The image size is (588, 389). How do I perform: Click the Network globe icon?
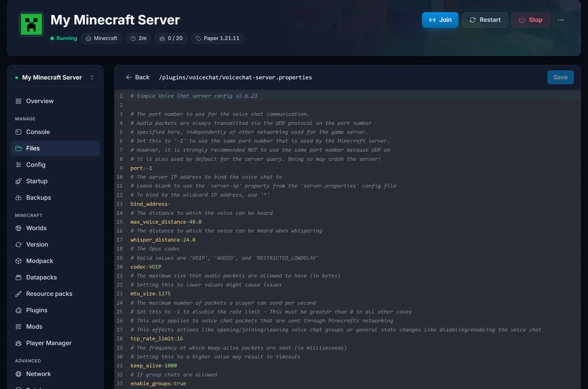pos(18,374)
